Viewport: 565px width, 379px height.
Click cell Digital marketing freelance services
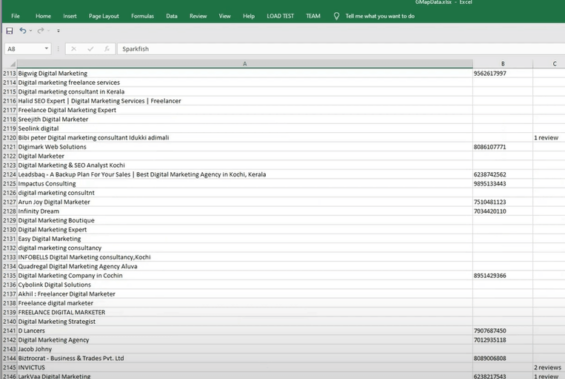tap(245, 83)
